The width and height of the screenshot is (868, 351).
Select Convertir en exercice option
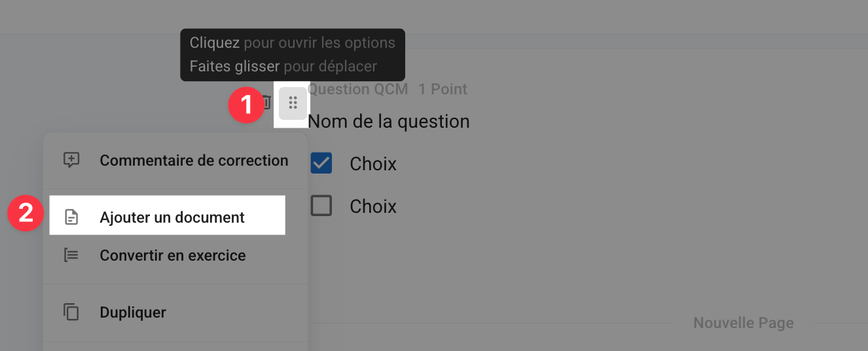[x=175, y=255]
